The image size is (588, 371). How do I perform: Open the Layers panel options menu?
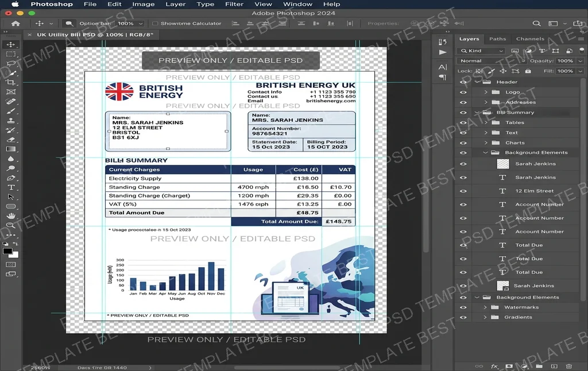(x=581, y=38)
